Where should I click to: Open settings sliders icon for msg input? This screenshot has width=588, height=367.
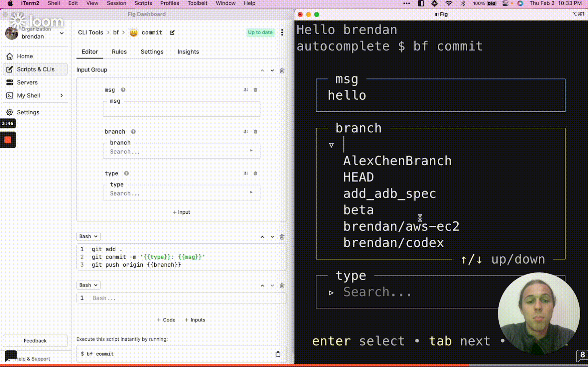tap(245, 90)
